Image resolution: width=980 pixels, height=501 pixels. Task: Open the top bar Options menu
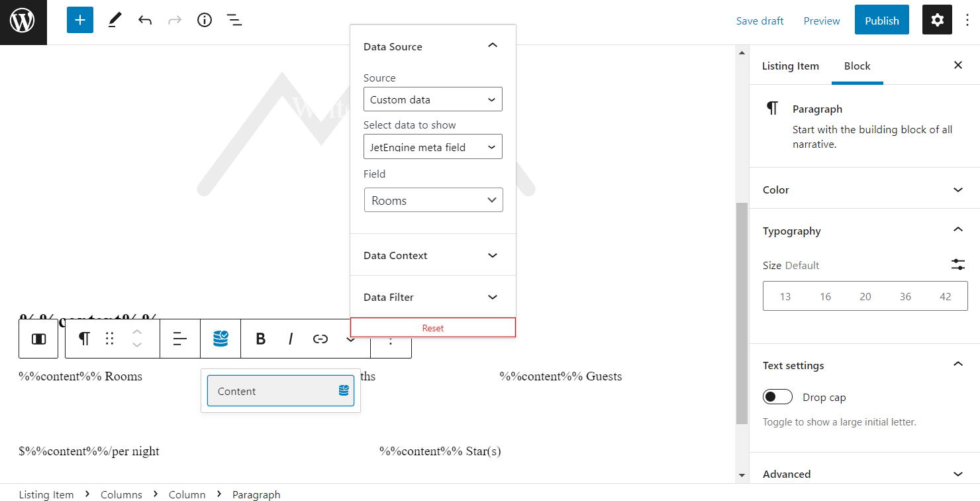(967, 20)
